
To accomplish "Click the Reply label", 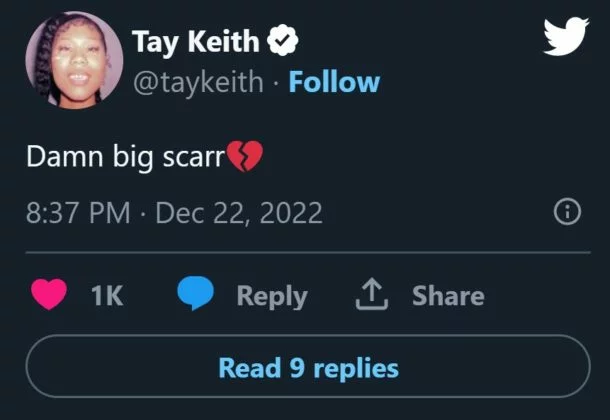I will pyautogui.click(x=271, y=296).
